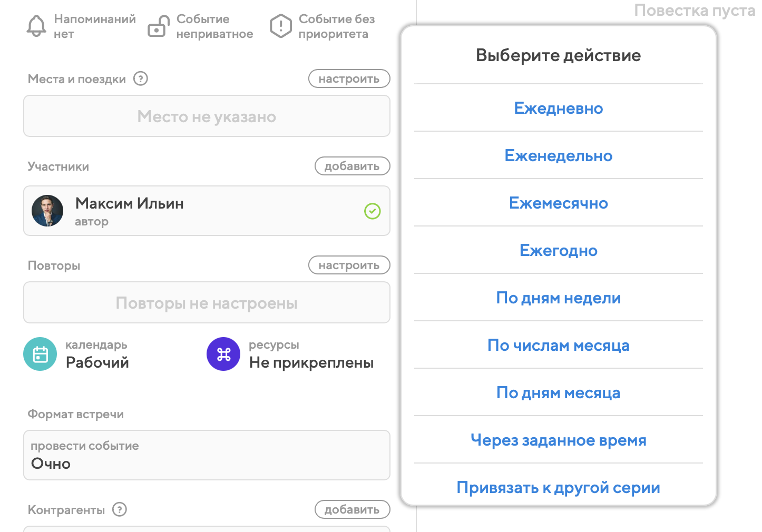Choose Еженедельно repeat option
Viewport: 762px width, 532px height.
(x=558, y=156)
